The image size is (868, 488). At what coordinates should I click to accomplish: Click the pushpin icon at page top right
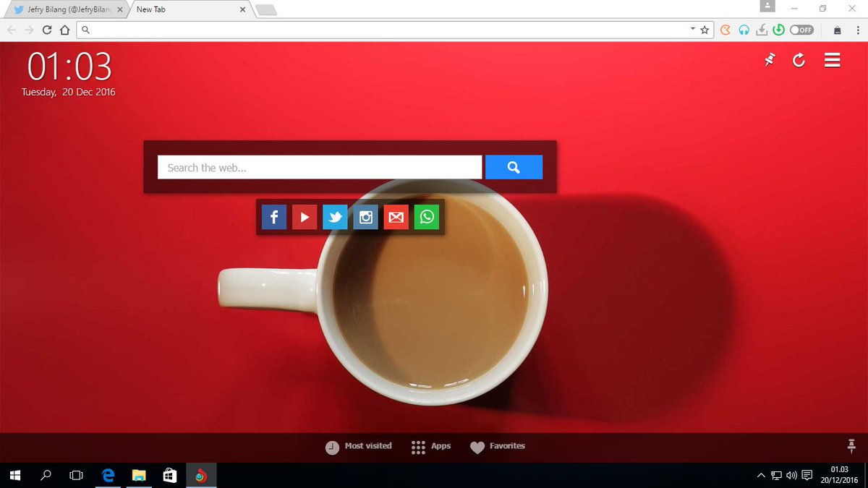coord(770,61)
